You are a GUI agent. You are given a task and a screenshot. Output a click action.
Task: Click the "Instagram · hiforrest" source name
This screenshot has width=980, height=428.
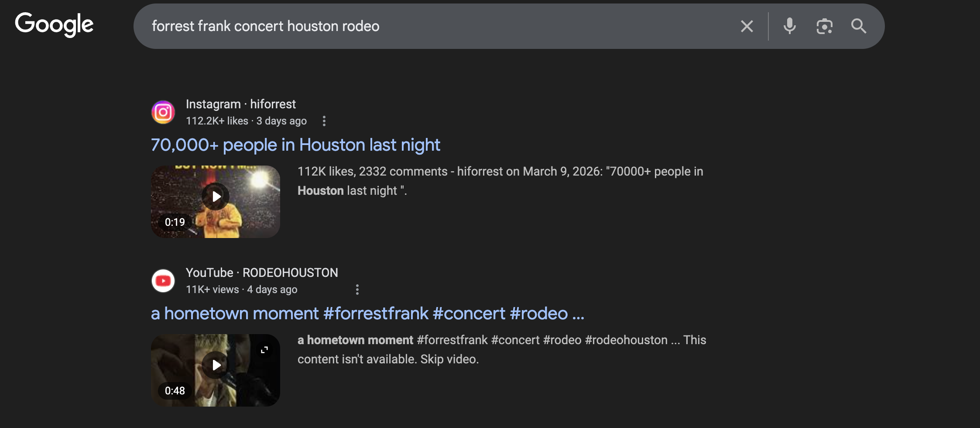pyautogui.click(x=240, y=104)
